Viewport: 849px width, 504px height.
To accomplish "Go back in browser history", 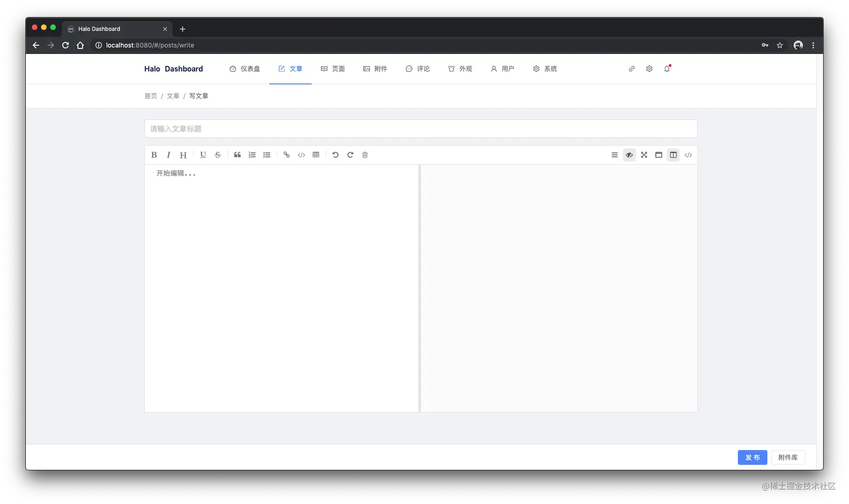I will point(36,45).
